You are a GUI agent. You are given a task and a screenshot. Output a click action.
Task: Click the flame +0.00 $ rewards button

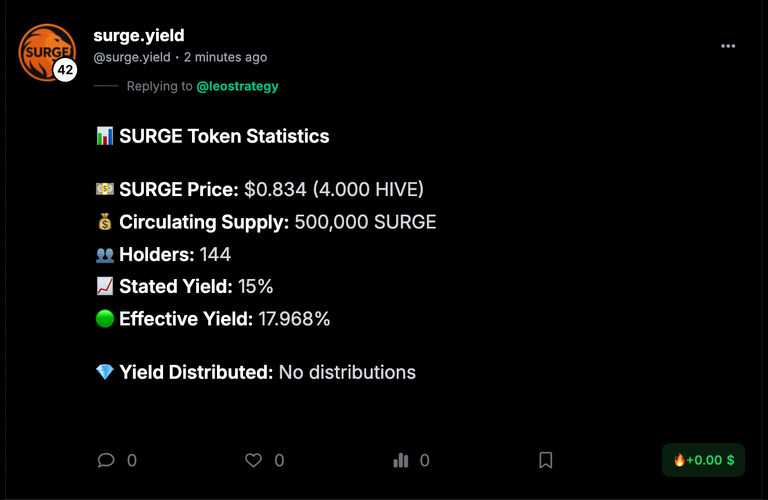[703, 460]
